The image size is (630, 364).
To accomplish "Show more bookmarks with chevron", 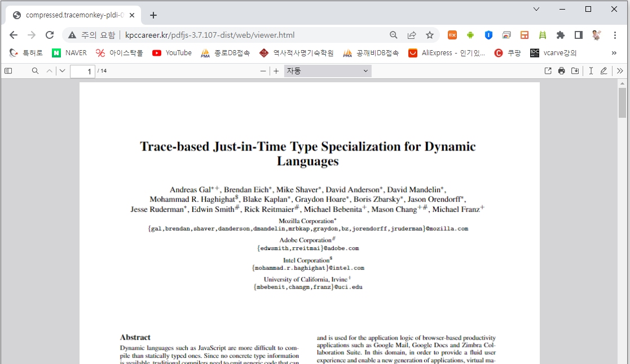I will 614,53.
